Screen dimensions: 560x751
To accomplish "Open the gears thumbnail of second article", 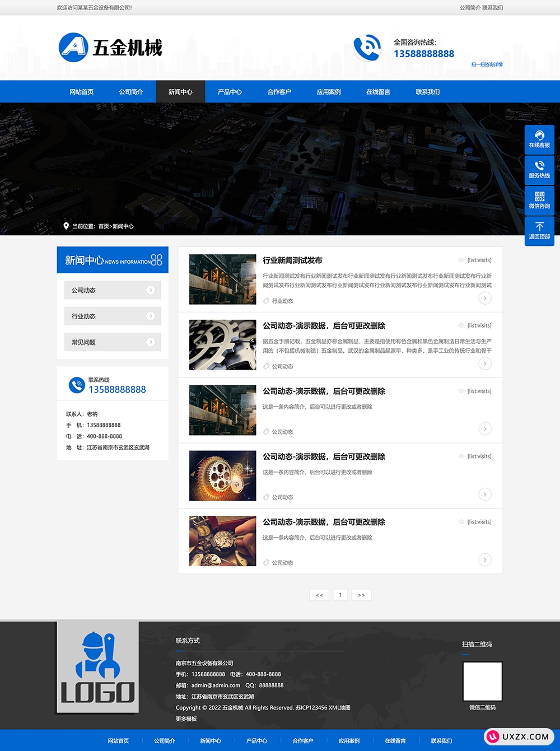I will [x=222, y=345].
